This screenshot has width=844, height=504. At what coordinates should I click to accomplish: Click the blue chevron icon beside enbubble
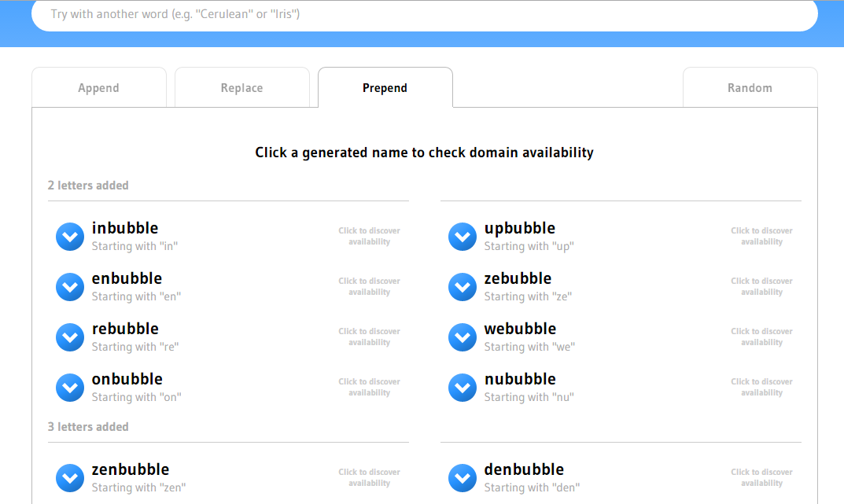(70, 287)
